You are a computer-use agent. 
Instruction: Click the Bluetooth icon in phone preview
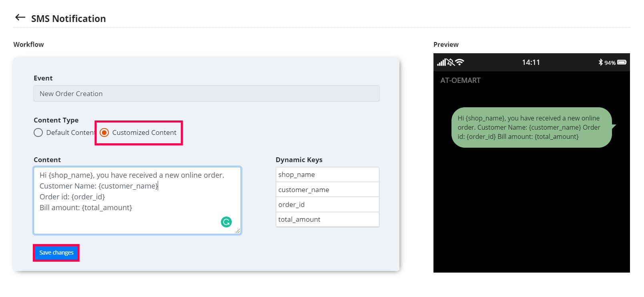[x=600, y=62]
